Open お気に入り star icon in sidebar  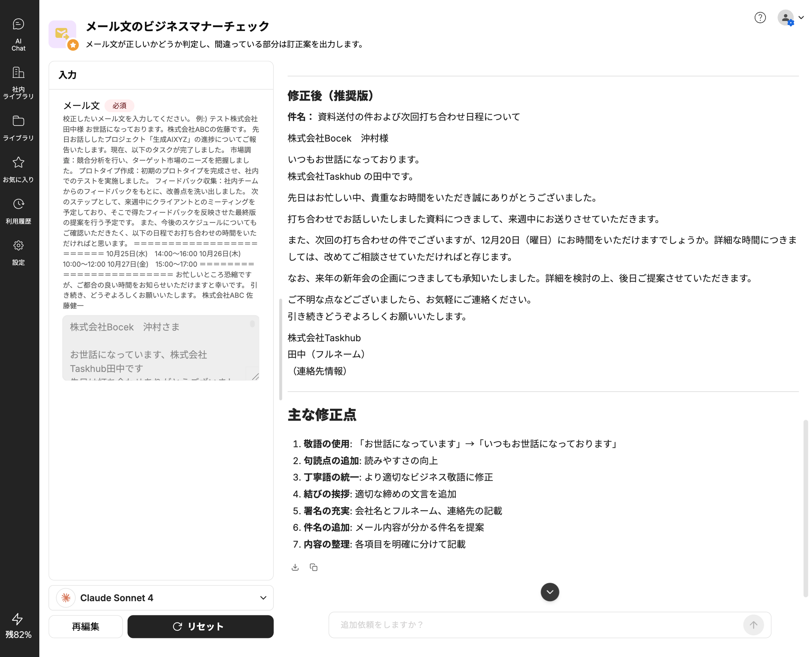pos(18,169)
